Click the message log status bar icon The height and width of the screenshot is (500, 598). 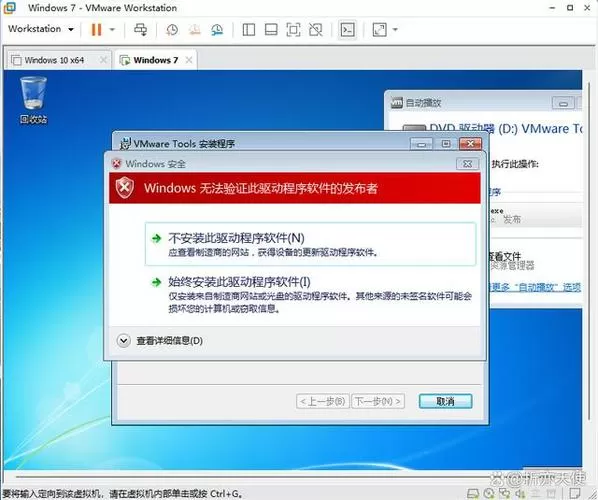click(x=575, y=493)
